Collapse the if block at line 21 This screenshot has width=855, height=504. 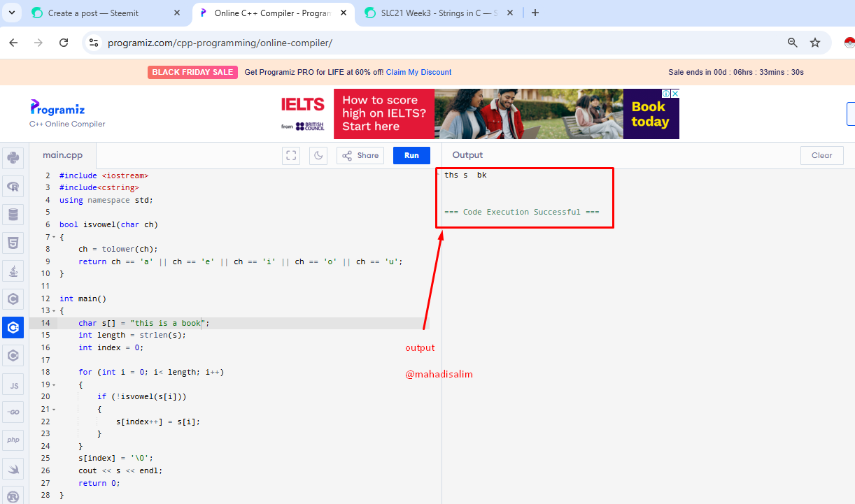pyautogui.click(x=54, y=410)
